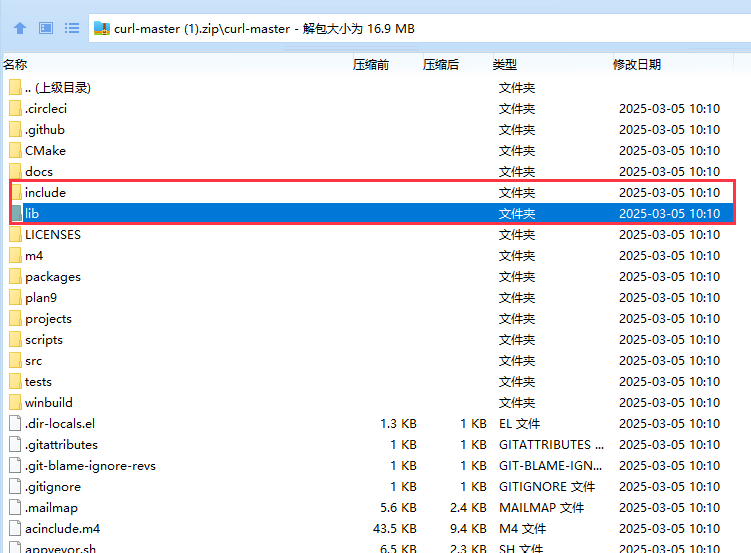This screenshot has height=553, width=751.
Task: Click the archive icon in the path bar
Action: pyautogui.click(x=102, y=28)
